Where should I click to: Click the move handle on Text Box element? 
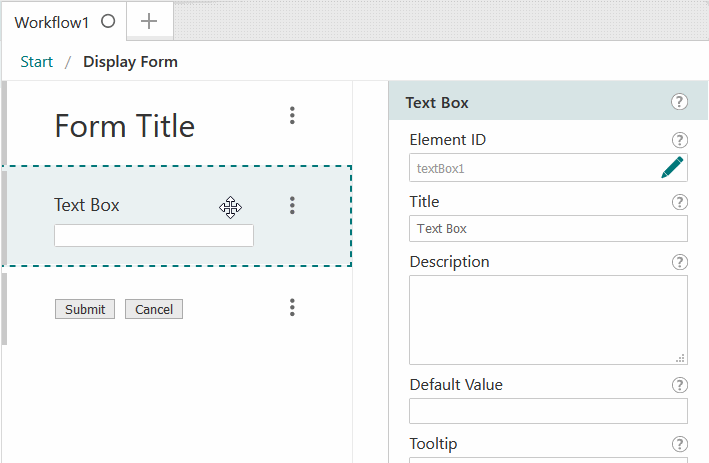231,207
